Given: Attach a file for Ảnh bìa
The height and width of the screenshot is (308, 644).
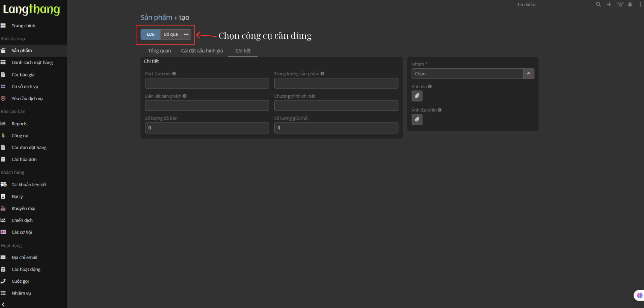Looking at the screenshot, I should 417,96.
